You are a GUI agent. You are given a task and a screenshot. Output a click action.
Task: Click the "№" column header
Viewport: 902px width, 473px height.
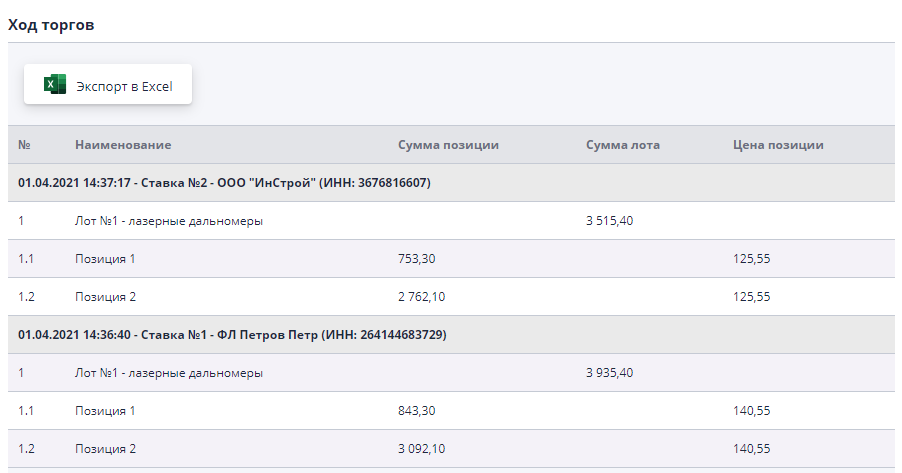pyautogui.click(x=24, y=145)
